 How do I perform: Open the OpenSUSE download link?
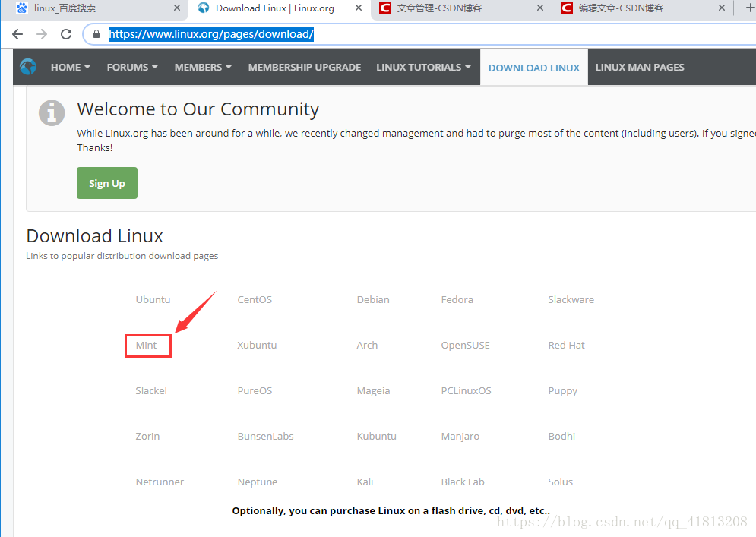(465, 345)
